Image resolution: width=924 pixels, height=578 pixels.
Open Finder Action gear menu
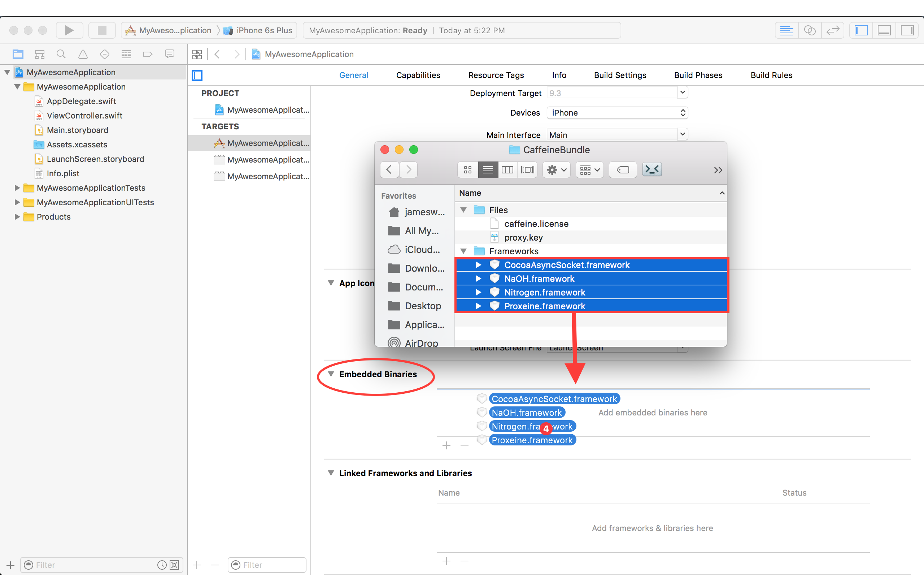pos(556,170)
